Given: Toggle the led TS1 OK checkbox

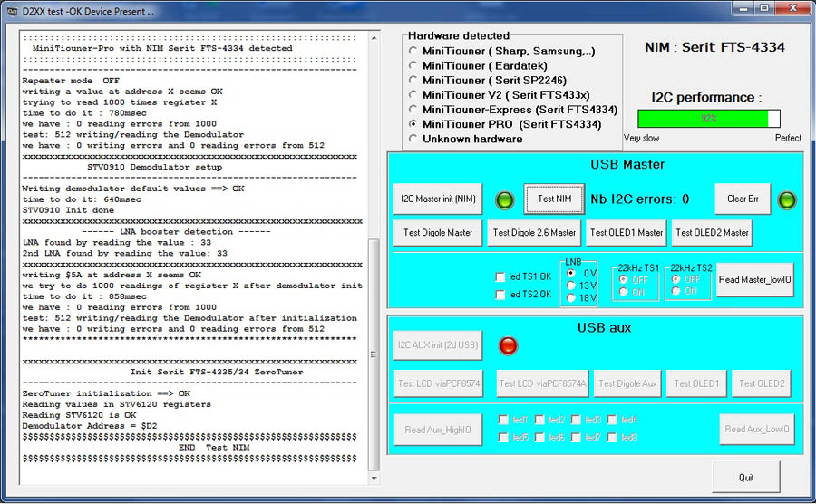Looking at the screenshot, I should [x=500, y=276].
